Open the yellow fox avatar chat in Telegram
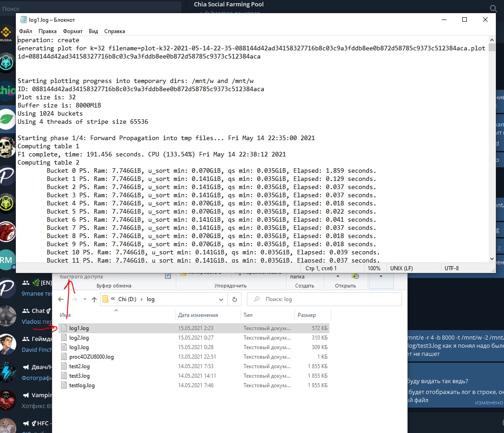Image resolution: width=504 pixels, height=433 pixels. 7,203
